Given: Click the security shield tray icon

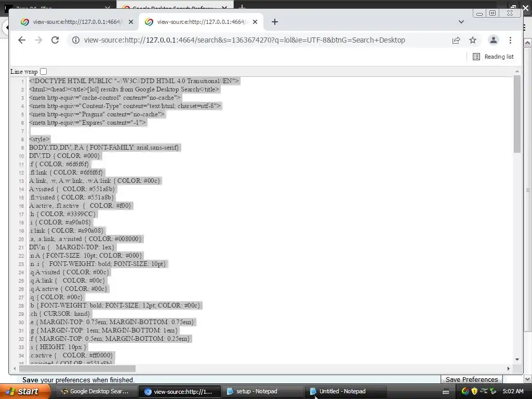Looking at the screenshot, I should (x=474, y=391).
